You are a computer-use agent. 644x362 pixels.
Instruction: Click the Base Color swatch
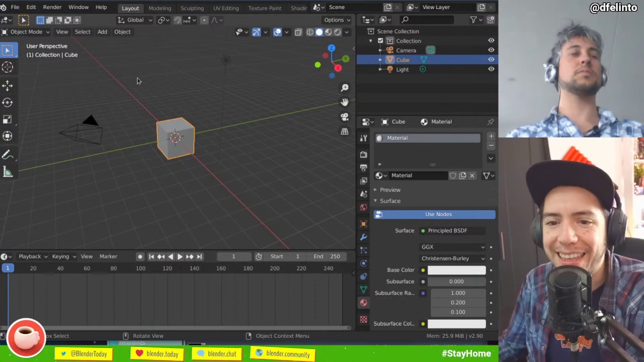coord(456,270)
